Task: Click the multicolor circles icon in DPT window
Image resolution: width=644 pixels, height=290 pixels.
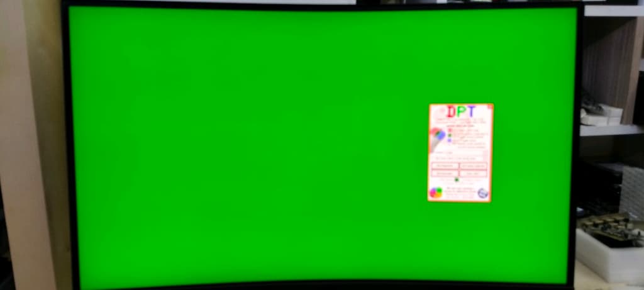Action: click(x=436, y=192)
